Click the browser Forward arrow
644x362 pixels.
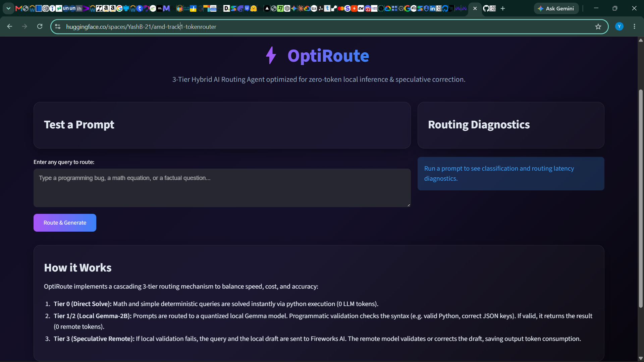click(24, 26)
